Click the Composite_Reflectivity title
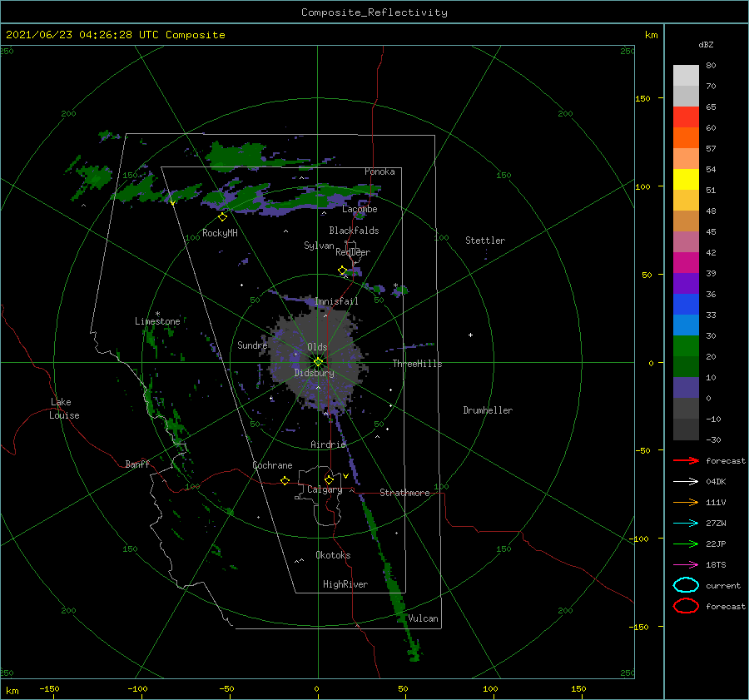Viewport: 749px width, 700px height. (374, 12)
